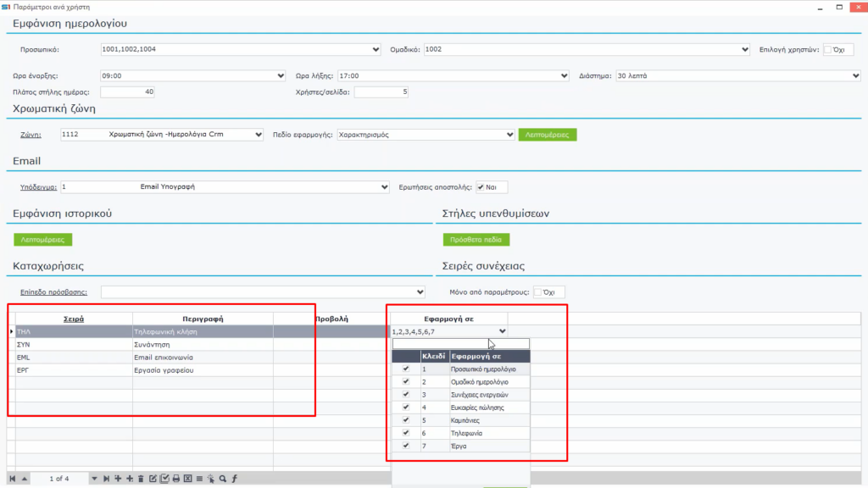Click the list lines icon in grid toolbar
This screenshot has height=488, width=868.
[x=199, y=479]
